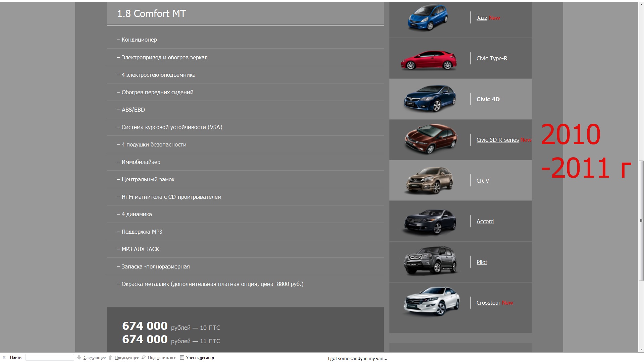
Task: Click the highlight all marker icon
Action: point(144,358)
